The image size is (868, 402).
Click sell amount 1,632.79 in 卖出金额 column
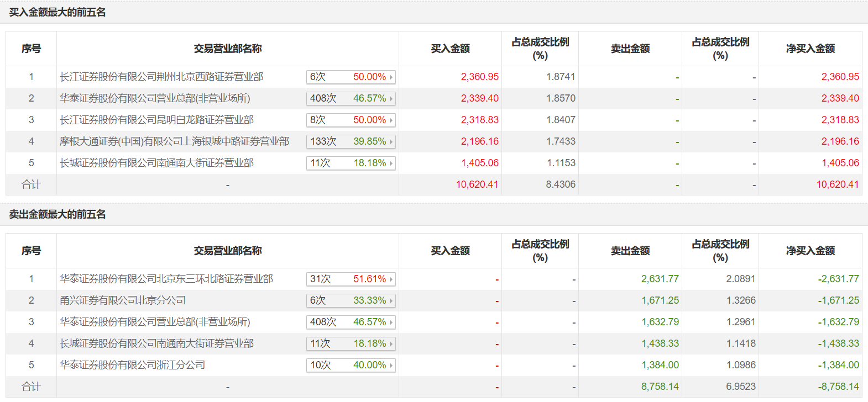click(x=660, y=322)
